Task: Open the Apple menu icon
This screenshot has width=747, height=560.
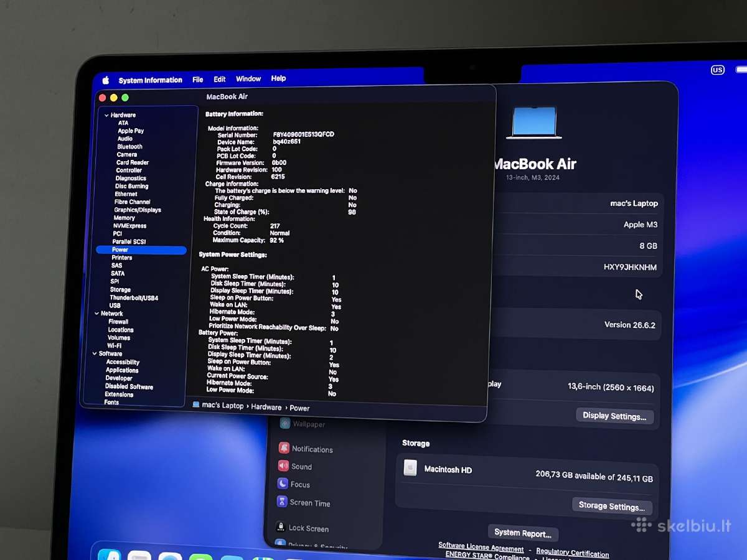Action: click(x=106, y=80)
